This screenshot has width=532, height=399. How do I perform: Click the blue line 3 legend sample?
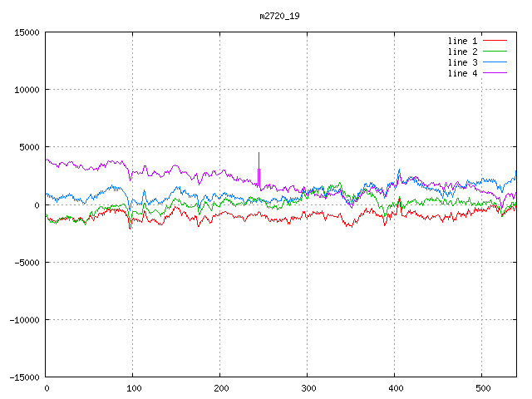tap(495, 62)
